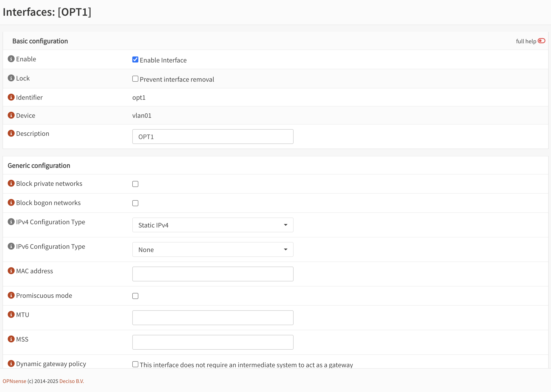Click the help icon next to Promiscuous mode
The image size is (551, 392).
click(11, 296)
